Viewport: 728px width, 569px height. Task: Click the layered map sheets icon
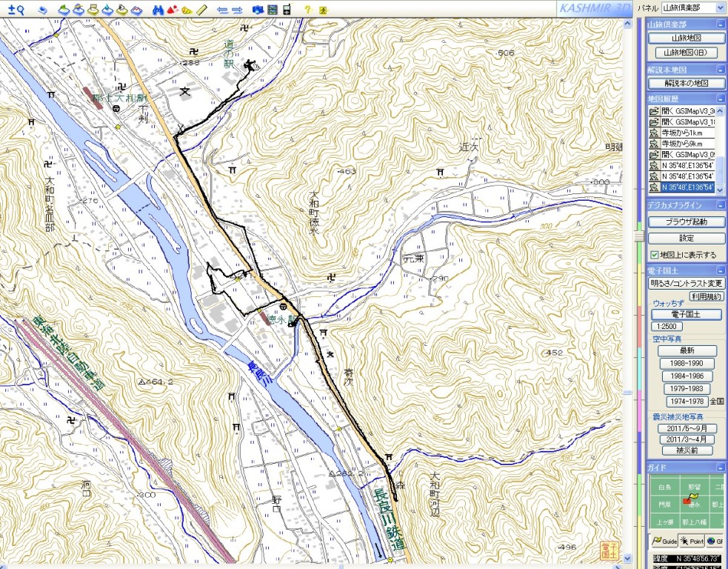tap(43, 10)
